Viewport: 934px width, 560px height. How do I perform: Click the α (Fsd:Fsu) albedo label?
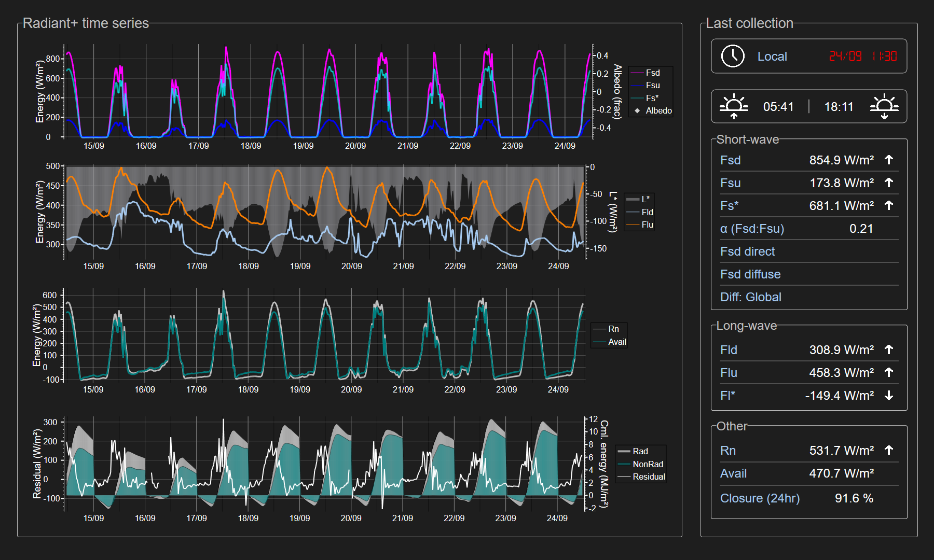pos(752,229)
